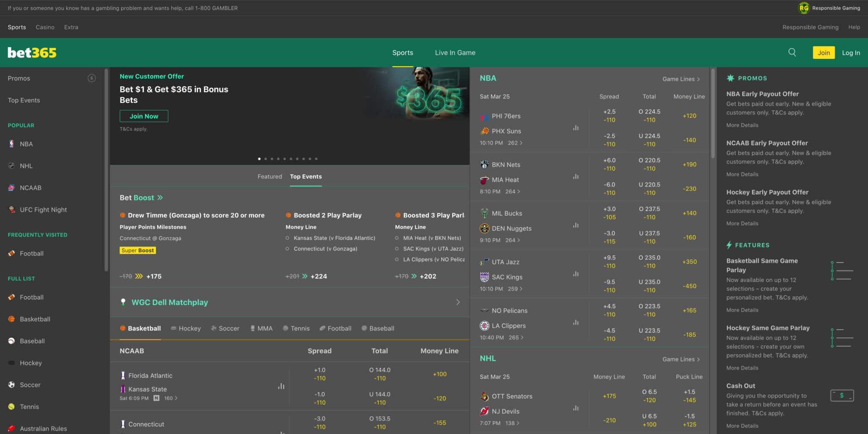The width and height of the screenshot is (868, 434).
Task: Open stats icon for PHI 76ers game
Action: click(x=576, y=128)
